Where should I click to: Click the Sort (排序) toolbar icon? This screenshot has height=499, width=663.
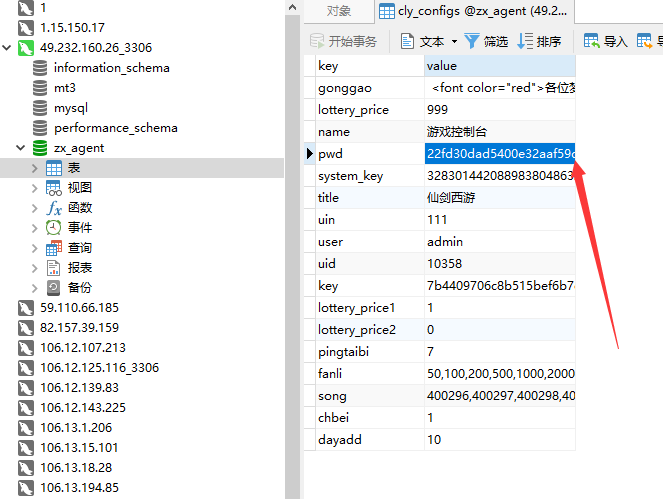coord(524,42)
